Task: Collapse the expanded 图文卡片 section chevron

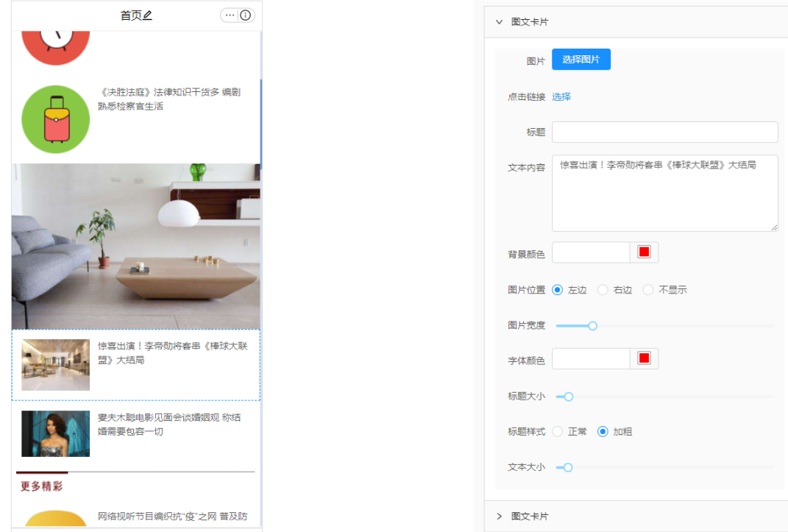Action: tap(499, 21)
